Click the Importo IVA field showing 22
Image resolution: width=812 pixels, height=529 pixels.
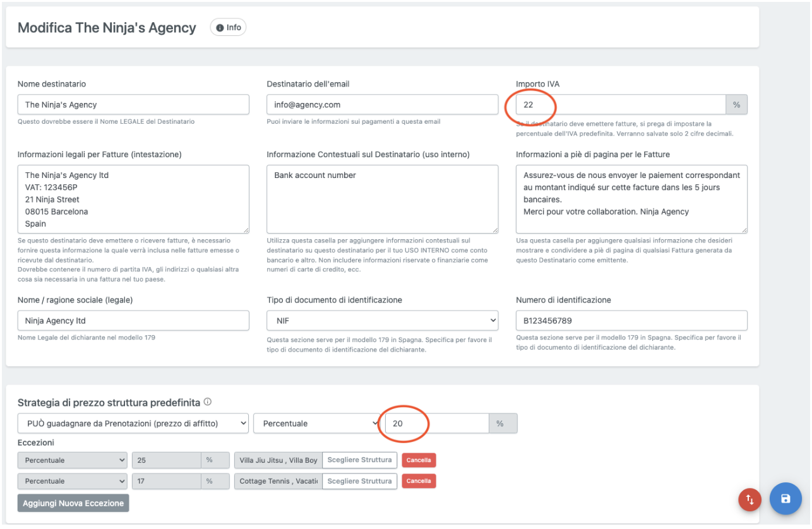[620, 105]
